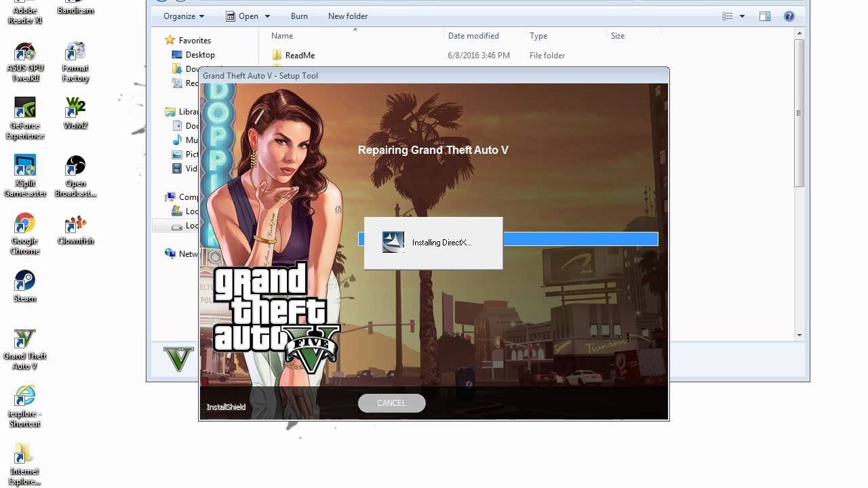Screen dimensions: 868x488
Task: Cancel the GTA V repair setup
Action: 391,403
